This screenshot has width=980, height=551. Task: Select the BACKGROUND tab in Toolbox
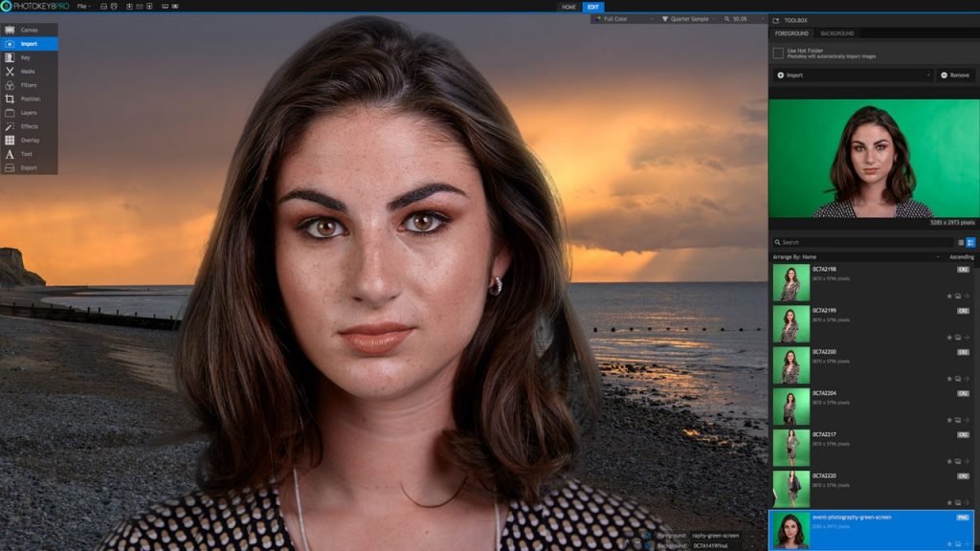pyautogui.click(x=836, y=33)
